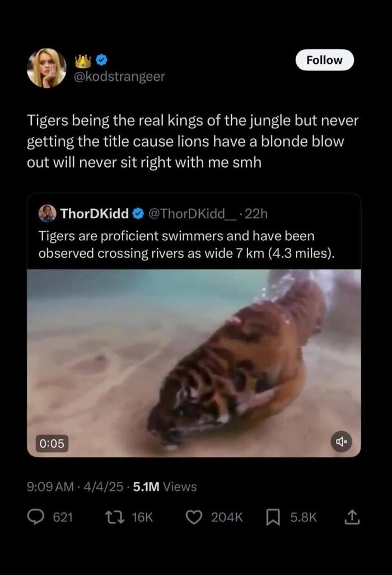
Task: Open the quoted tweet text about swimmers
Action: click(x=186, y=245)
